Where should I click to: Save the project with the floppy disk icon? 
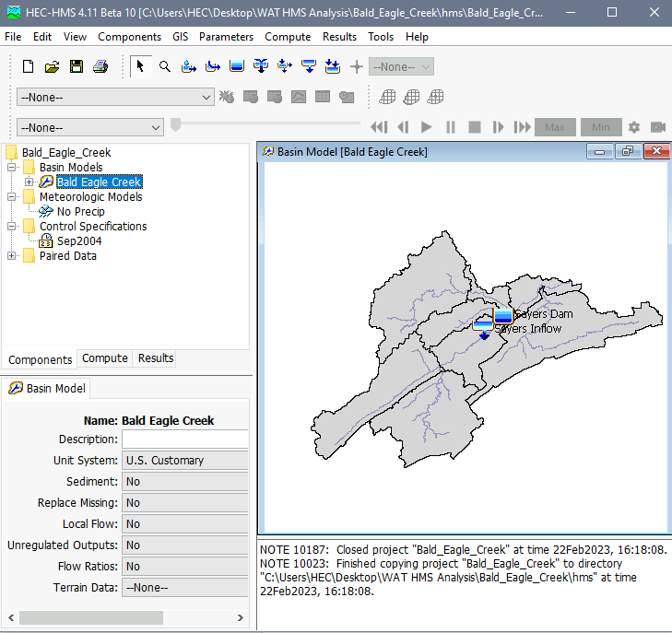pyautogui.click(x=77, y=67)
